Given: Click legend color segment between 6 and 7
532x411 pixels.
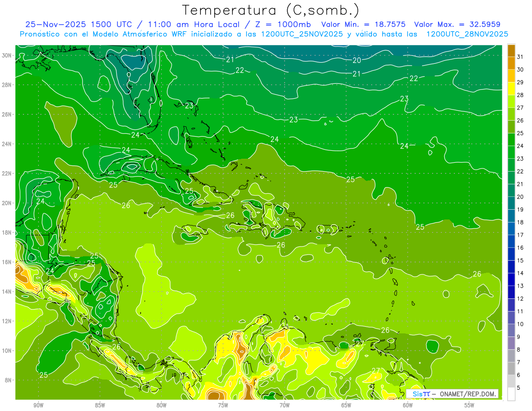Looking at the screenshot, I should tap(511, 369).
